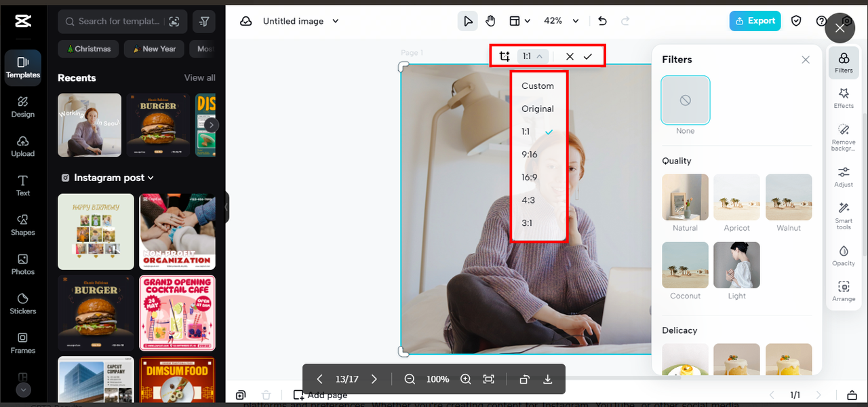The width and height of the screenshot is (868, 407).
Task: Apply the Coconut filter
Action: 686,265
